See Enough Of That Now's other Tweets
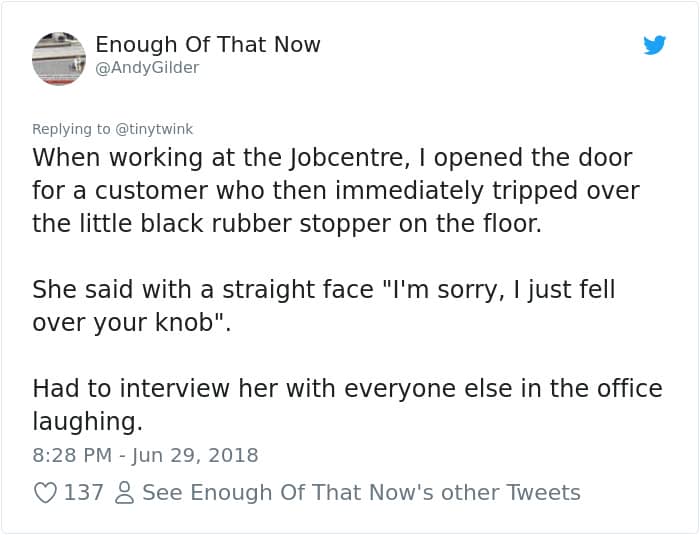700x535 pixels. (x=361, y=493)
